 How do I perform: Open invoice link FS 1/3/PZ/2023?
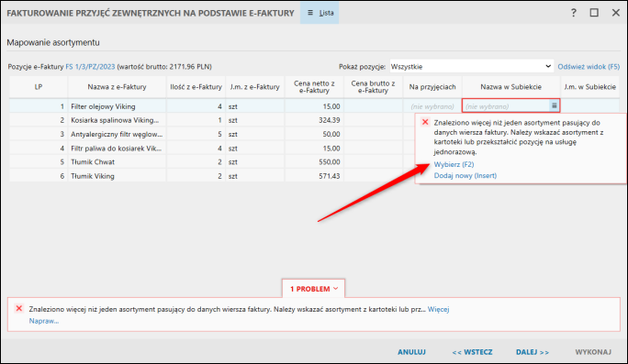tap(90, 67)
